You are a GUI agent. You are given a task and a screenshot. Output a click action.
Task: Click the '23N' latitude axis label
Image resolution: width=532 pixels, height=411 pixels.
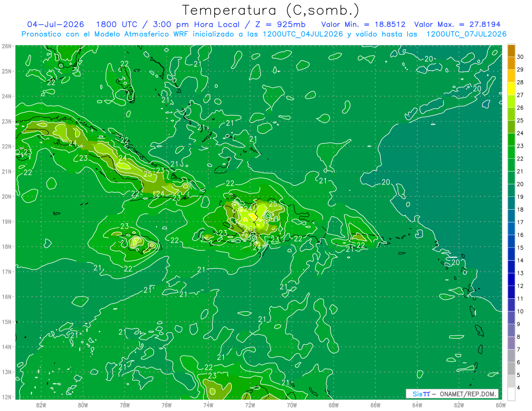[x=6, y=121]
